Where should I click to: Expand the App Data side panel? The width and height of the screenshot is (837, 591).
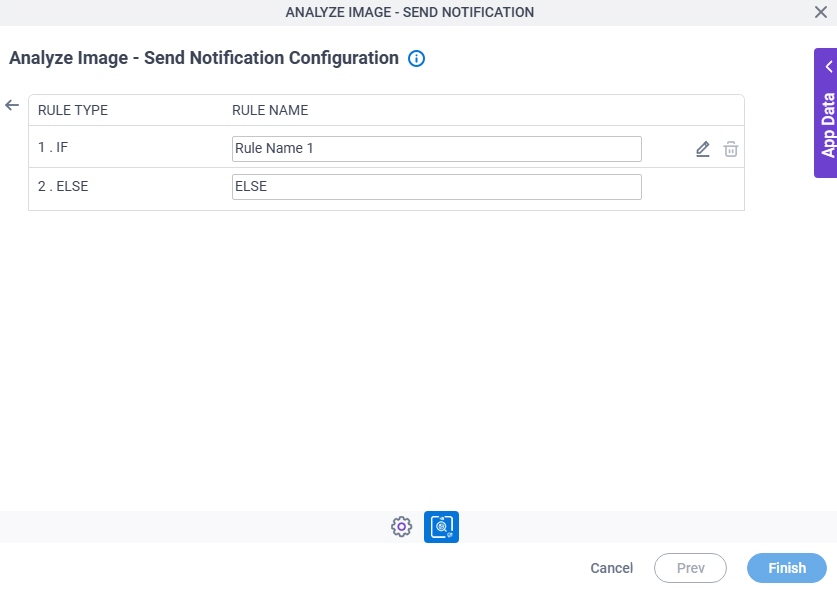[x=826, y=113]
